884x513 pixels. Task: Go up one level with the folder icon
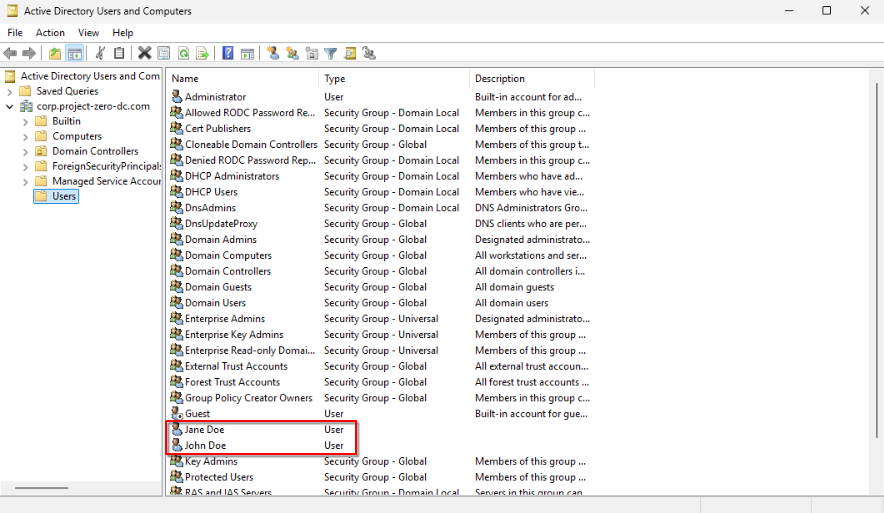55,54
